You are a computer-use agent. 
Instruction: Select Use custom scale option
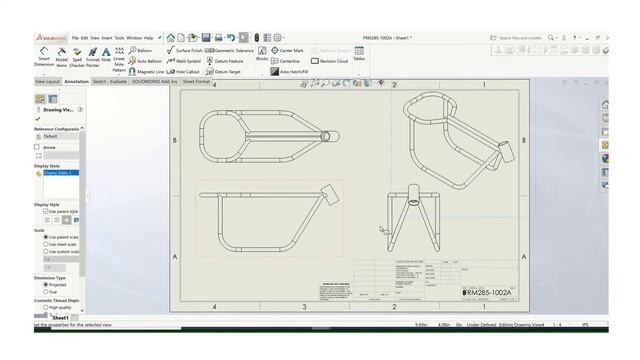46,251
